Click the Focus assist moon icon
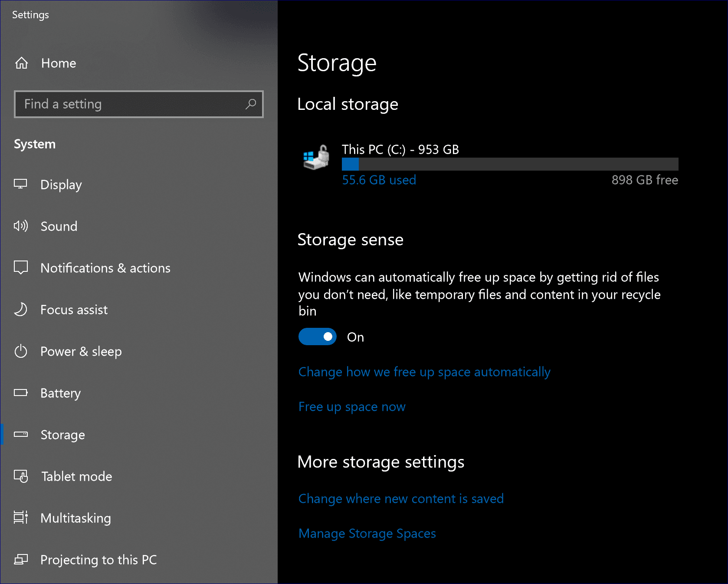 pos(20,310)
